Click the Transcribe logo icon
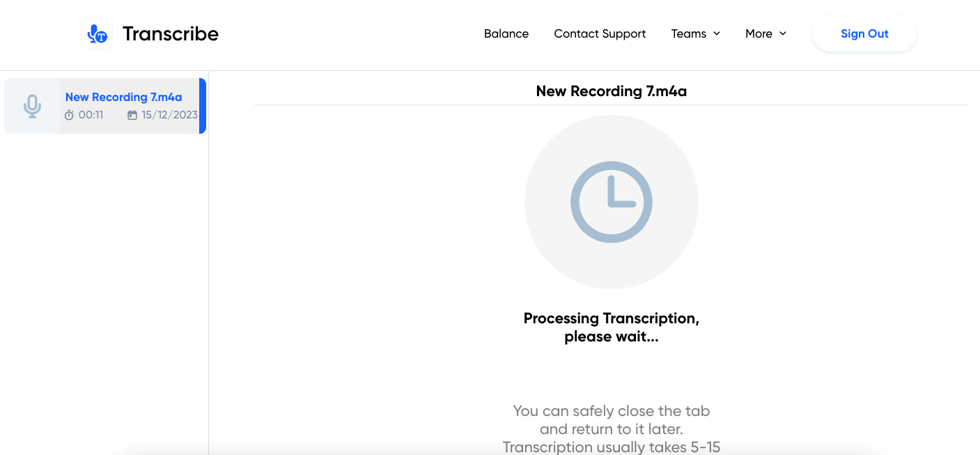This screenshot has height=455, width=980. [97, 33]
